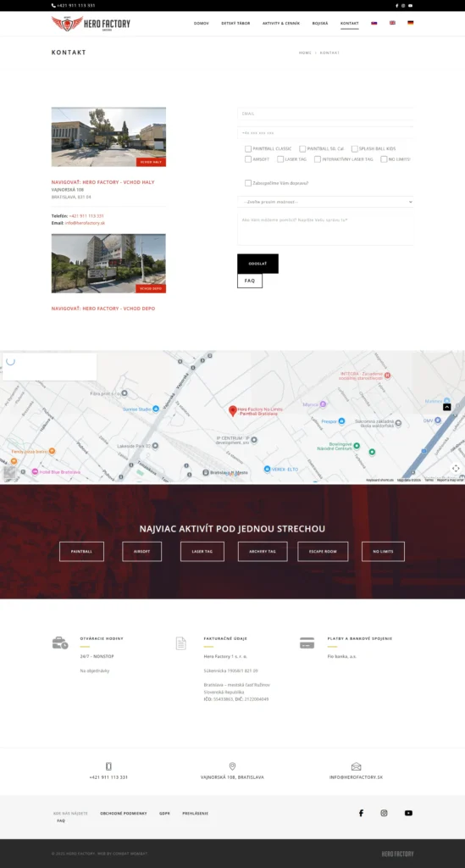
Task: Click the map camera controls icon
Action: point(456,468)
